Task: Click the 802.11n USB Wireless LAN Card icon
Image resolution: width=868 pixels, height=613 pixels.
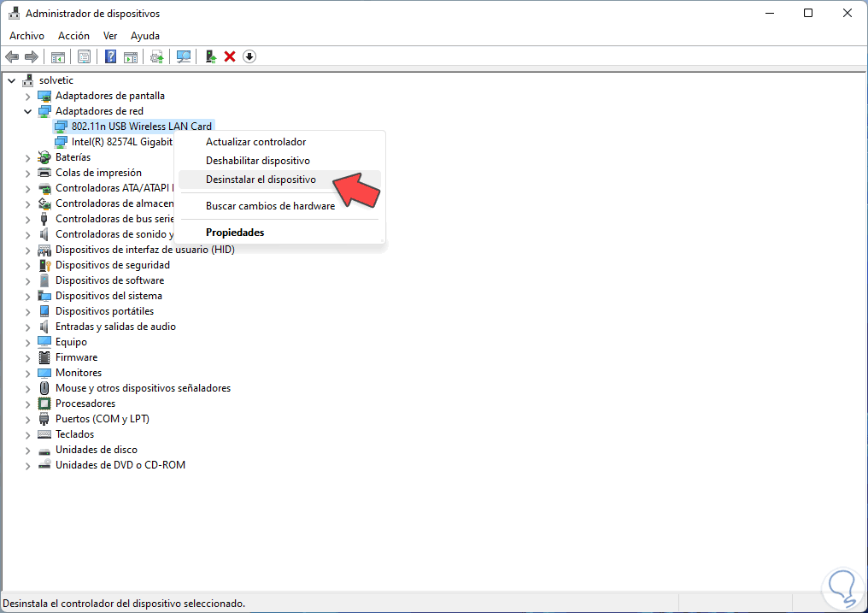Action: tap(61, 127)
